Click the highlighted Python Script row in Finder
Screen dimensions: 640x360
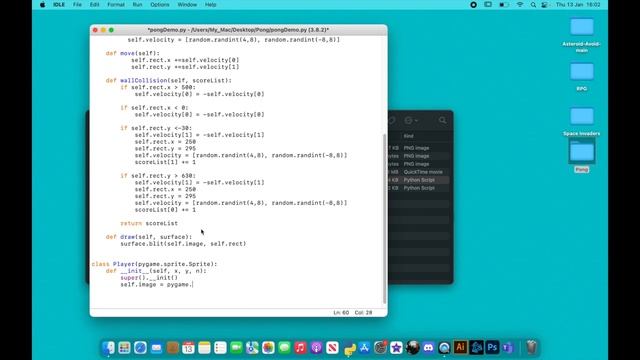point(420,180)
